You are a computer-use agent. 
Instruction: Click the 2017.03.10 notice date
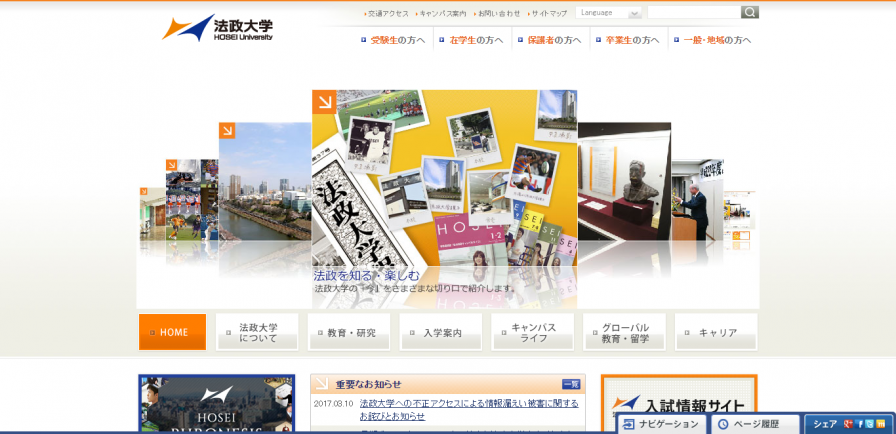pos(334,404)
